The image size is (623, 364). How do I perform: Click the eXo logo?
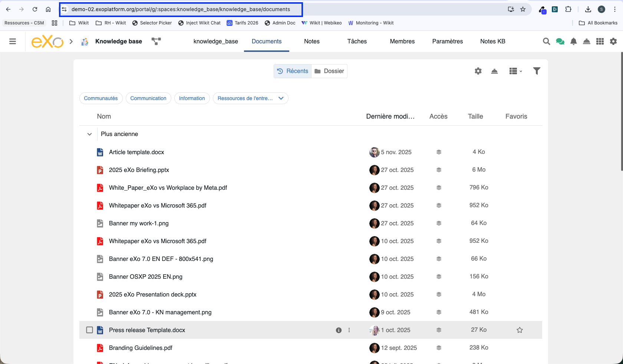[47, 42]
